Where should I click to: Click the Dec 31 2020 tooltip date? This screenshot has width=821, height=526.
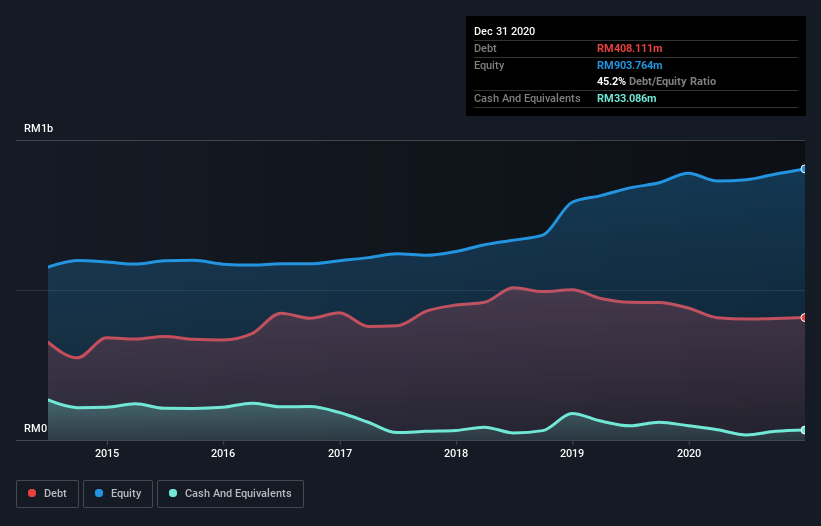pos(504,31)
